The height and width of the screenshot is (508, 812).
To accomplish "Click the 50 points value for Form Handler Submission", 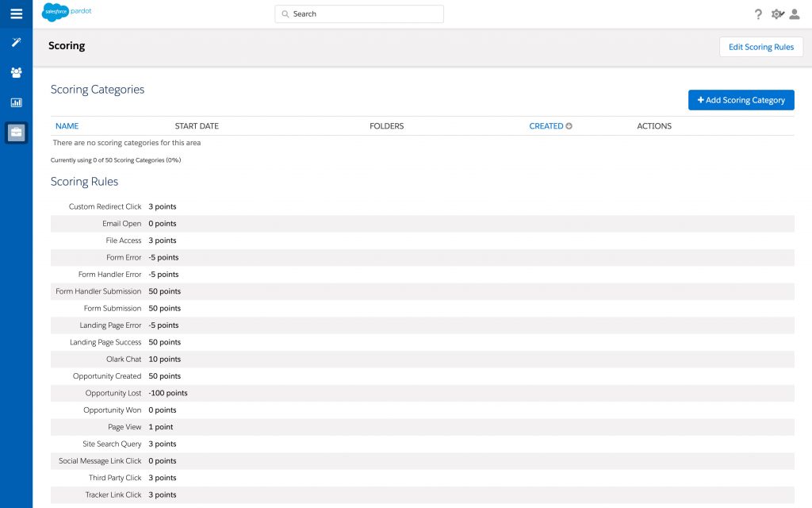I will coord(165,291).
